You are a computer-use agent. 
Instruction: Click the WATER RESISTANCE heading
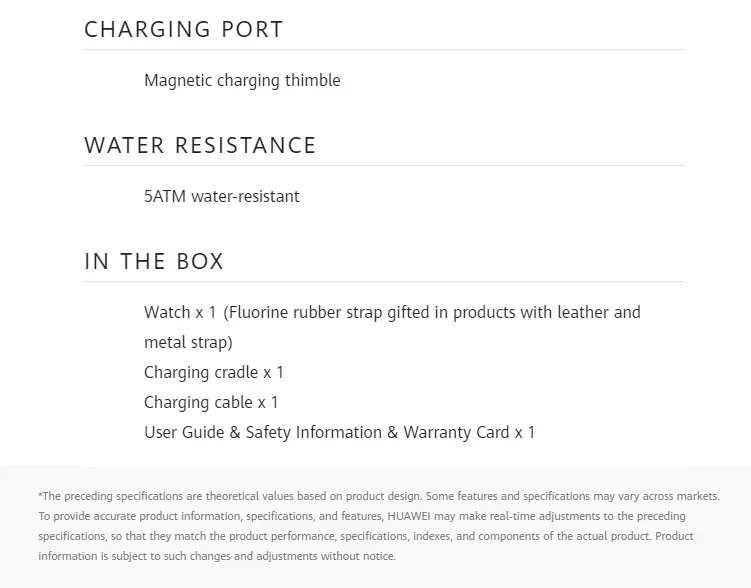200,145
